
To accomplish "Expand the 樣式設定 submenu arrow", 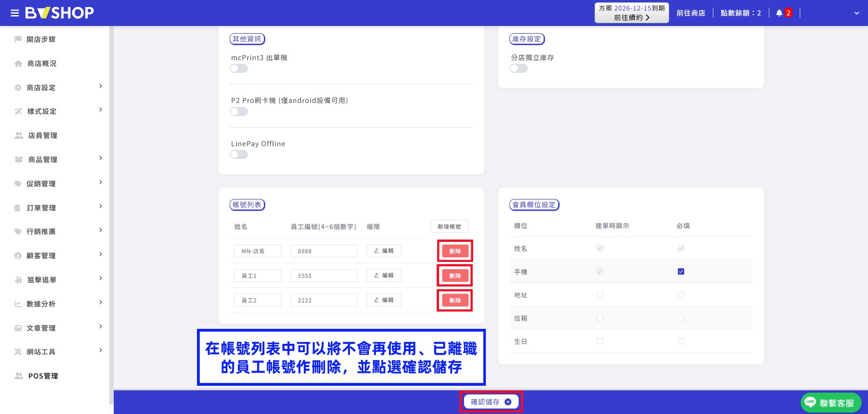I will coord(101,110).
